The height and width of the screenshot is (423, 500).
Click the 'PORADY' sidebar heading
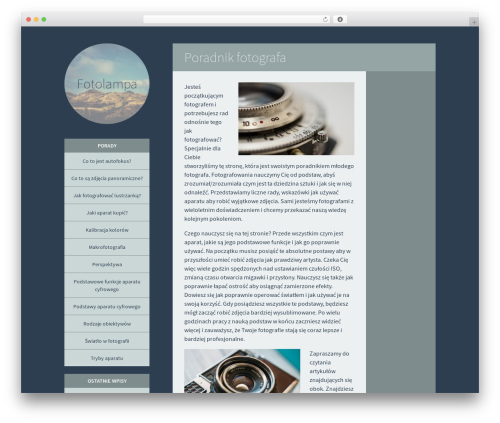tap(107, 146)
